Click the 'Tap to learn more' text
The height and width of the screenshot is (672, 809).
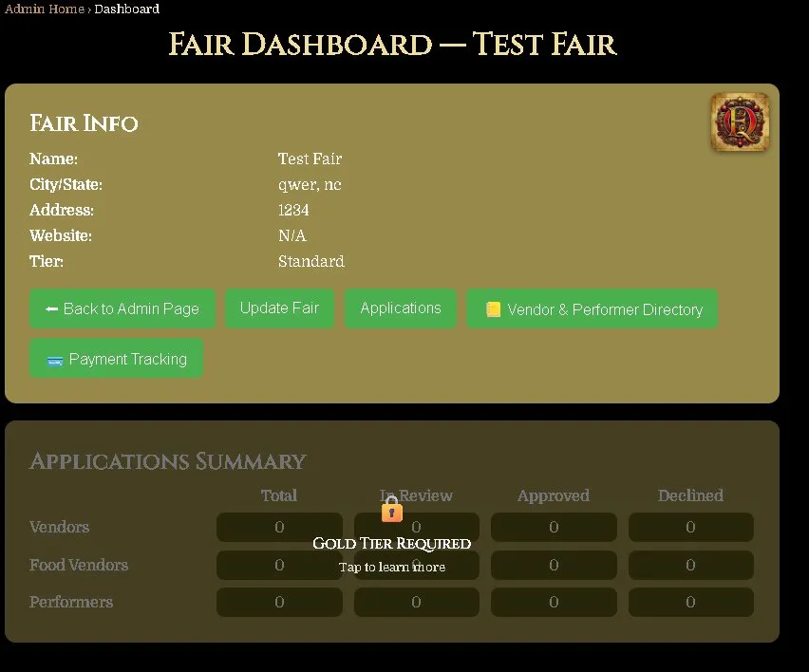[392, 567]
